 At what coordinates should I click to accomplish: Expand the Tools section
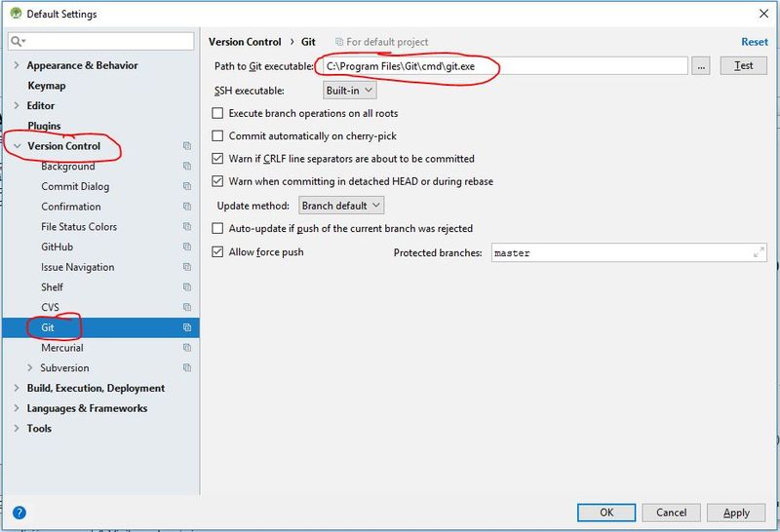[17, 428]
